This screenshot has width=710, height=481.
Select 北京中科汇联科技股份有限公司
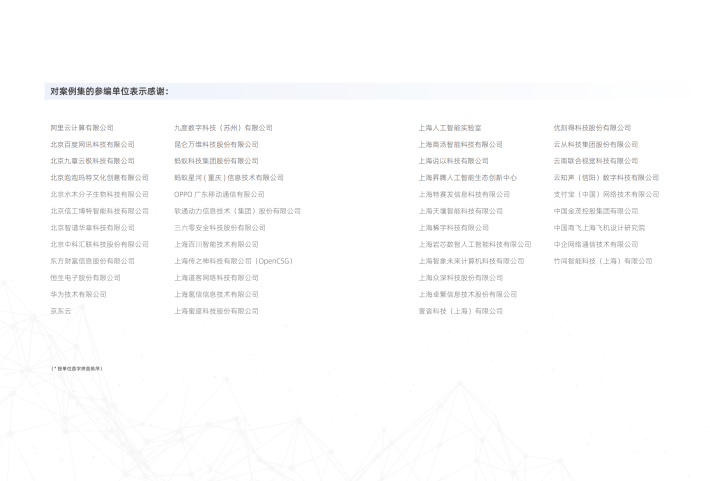pos(99,245)
